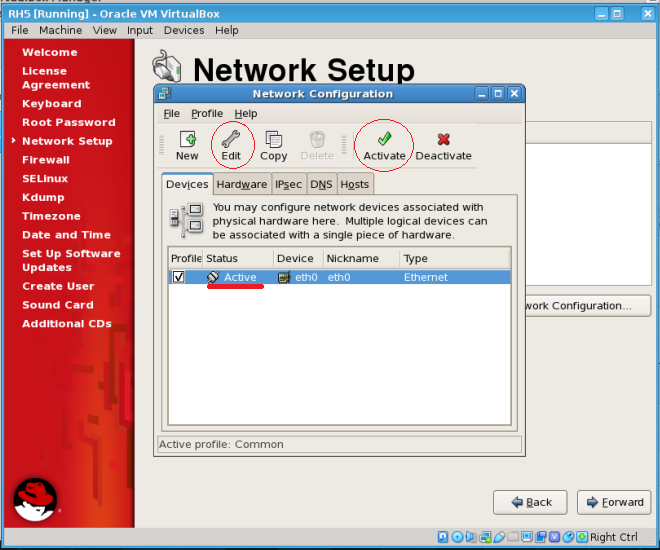Image resolution: width=660 pixels, height=550 pixels.
Task: Click the recording screens status icon
Action: 540,537
